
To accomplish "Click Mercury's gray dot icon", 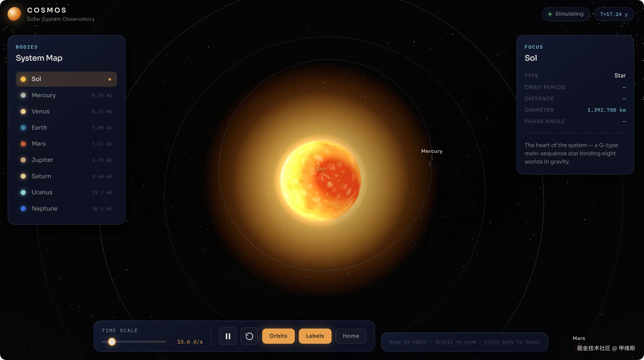I will [23, 95].
